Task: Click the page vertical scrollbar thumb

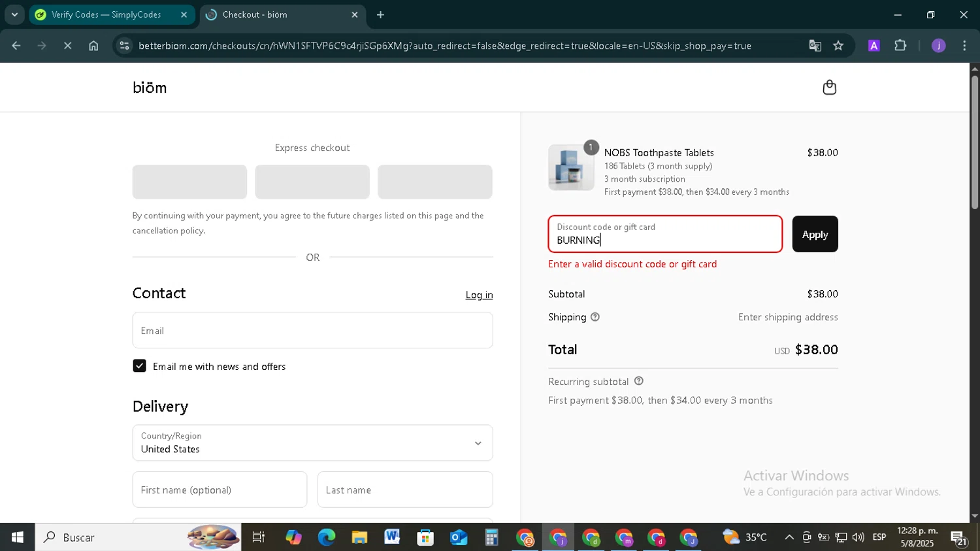Action: click(975, 142)
